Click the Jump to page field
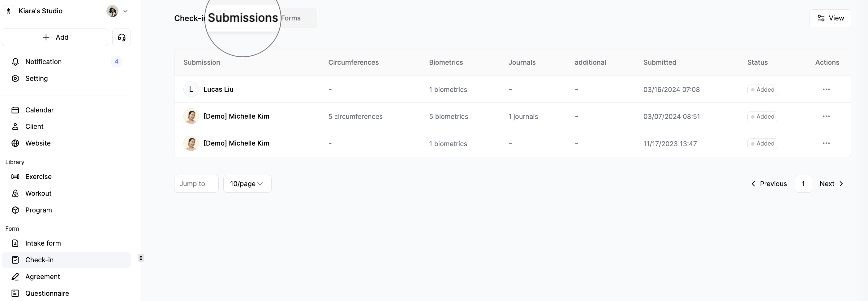 coord(196,184)
